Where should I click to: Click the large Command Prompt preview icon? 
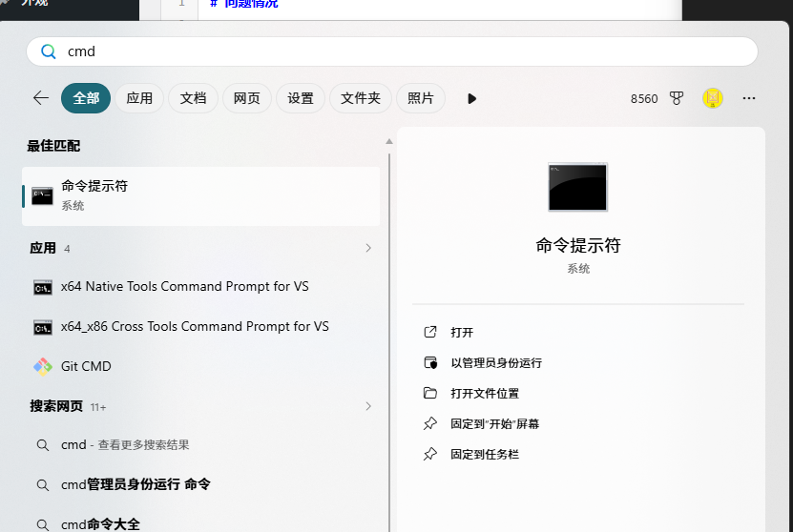[x=577, y=187]
